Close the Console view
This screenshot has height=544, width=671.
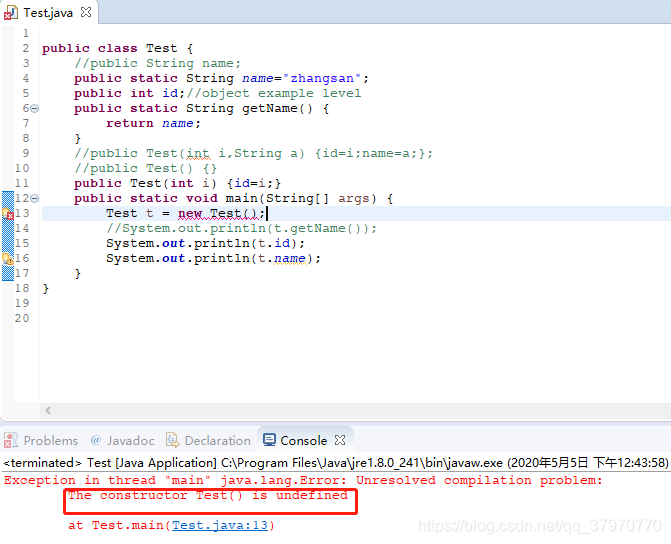(x=340, y=440)
